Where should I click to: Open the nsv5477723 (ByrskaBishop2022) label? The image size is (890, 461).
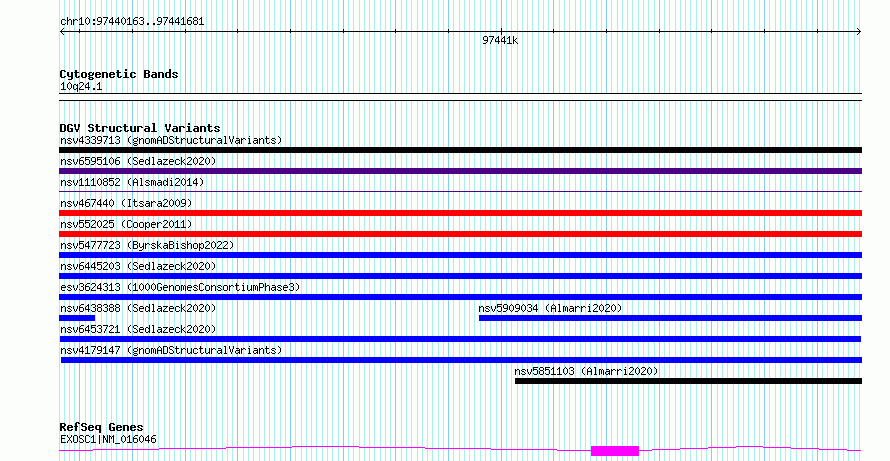tap(147, 245)
